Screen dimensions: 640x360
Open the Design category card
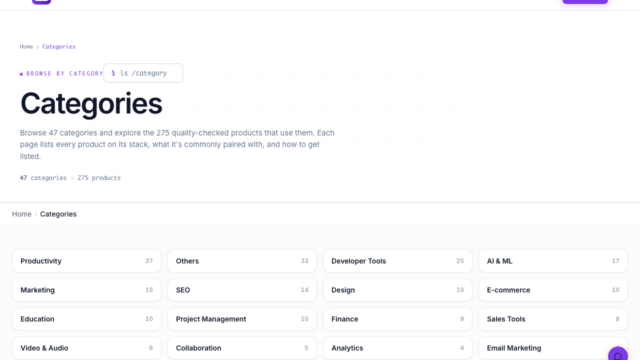click(x=398, y=290)
